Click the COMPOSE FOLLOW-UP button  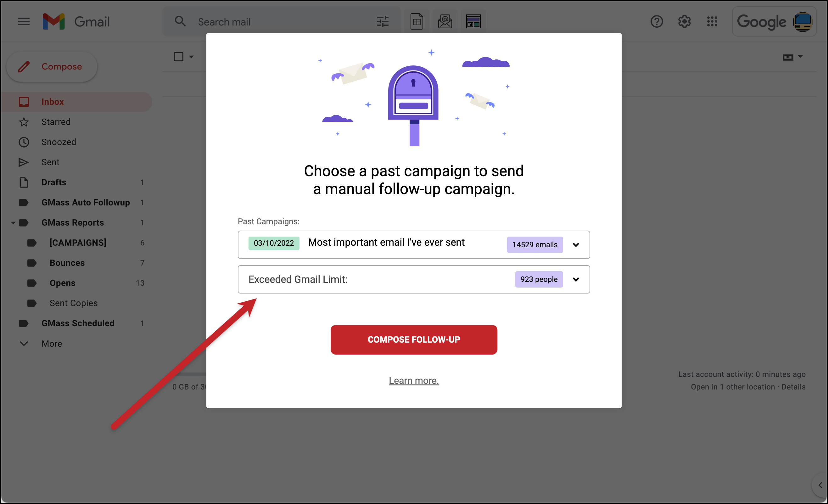click(413, 339)
